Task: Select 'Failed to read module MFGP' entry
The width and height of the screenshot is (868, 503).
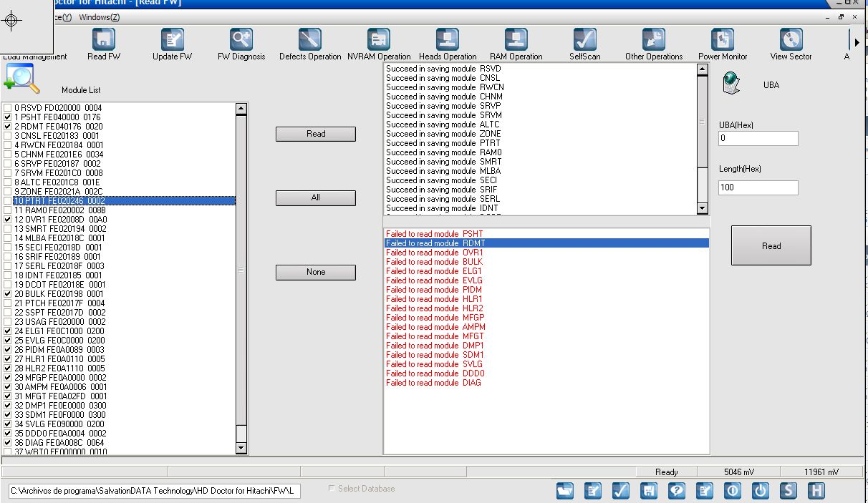Action: 546,318
